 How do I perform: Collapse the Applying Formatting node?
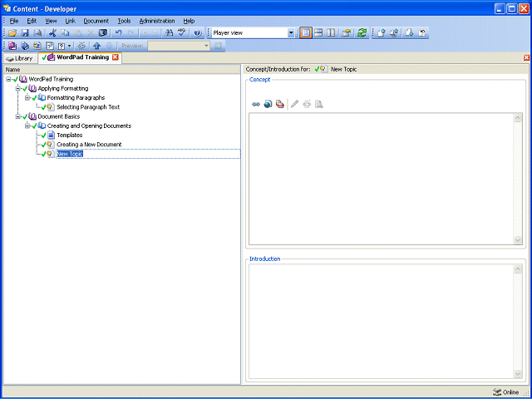coord(18,89)
